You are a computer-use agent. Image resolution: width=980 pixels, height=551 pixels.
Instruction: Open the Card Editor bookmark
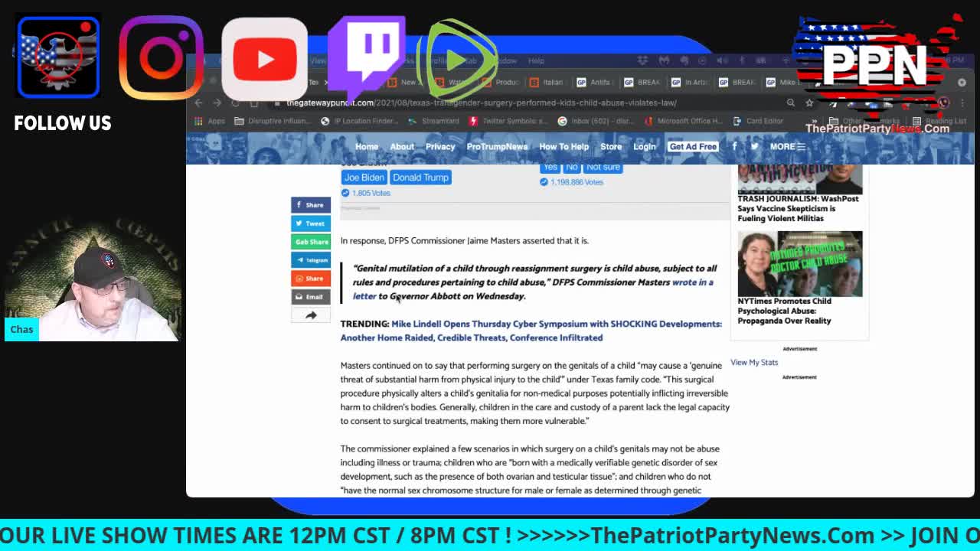tap(759, 121)
